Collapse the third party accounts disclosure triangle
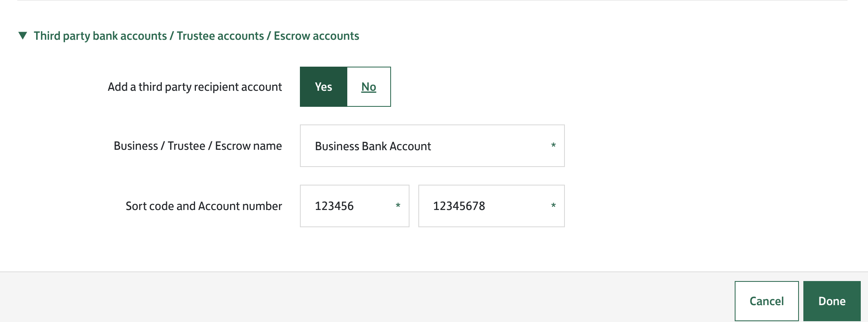The width and height of the screenshot is (868, 322). coord(23,36)
